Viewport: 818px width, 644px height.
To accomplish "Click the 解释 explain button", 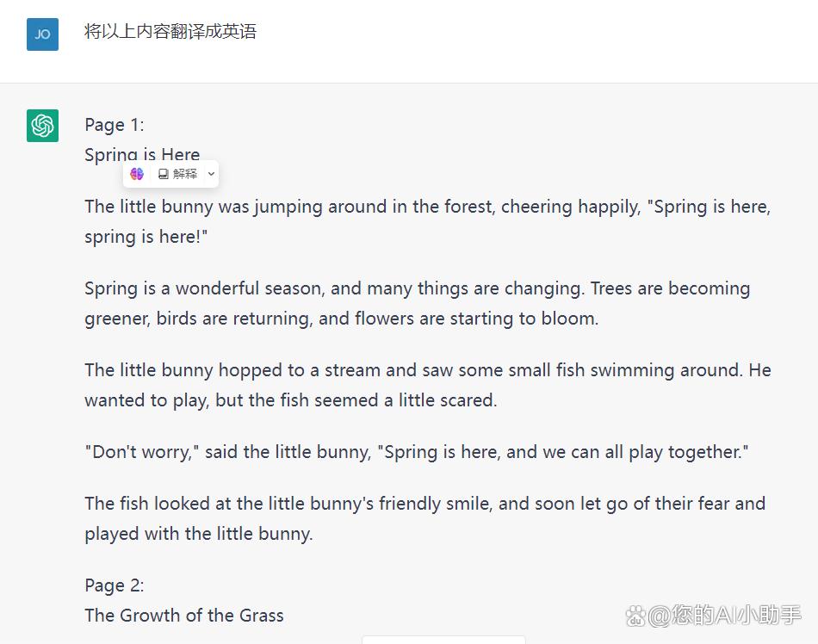I will pyautogui.click(x=178, y=174).
